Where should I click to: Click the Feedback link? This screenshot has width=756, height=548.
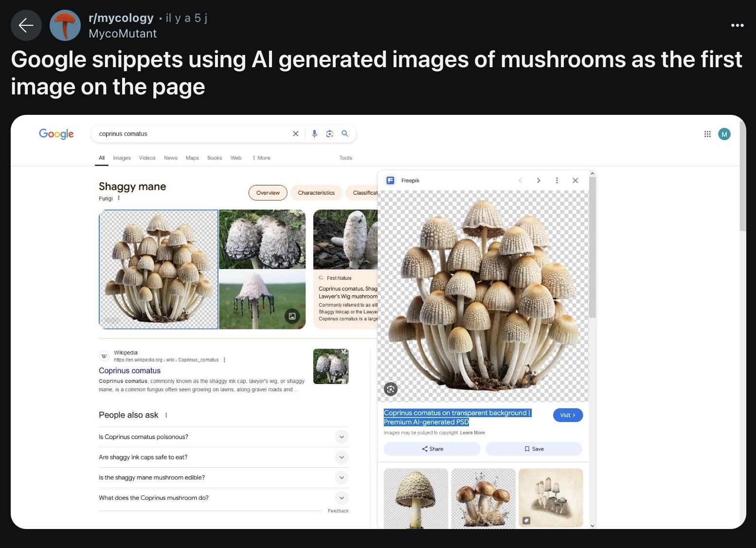(x=338, y=511)
